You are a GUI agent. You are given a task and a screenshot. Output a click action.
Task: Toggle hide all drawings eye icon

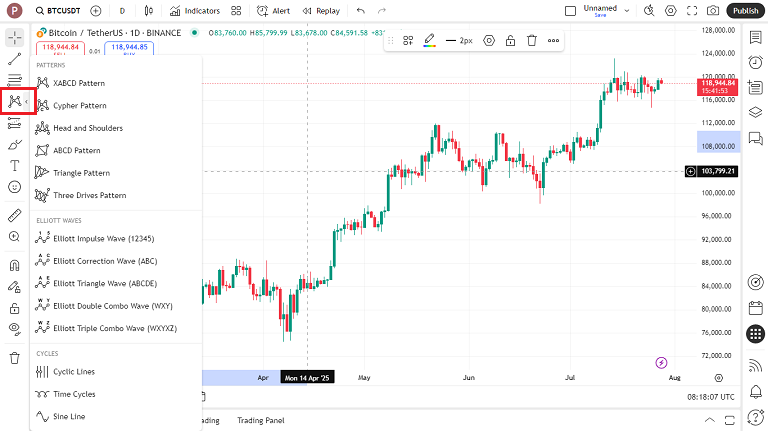click(14, 328)
